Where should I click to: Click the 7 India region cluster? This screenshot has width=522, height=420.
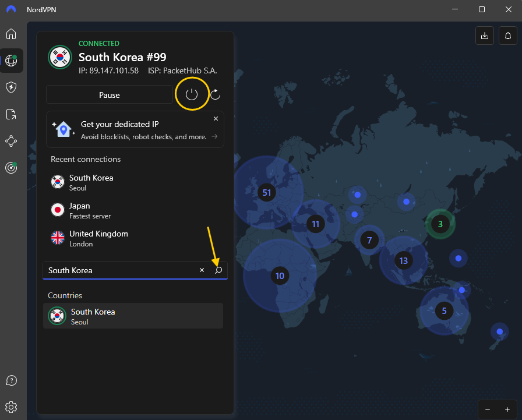tap(369, 240)
